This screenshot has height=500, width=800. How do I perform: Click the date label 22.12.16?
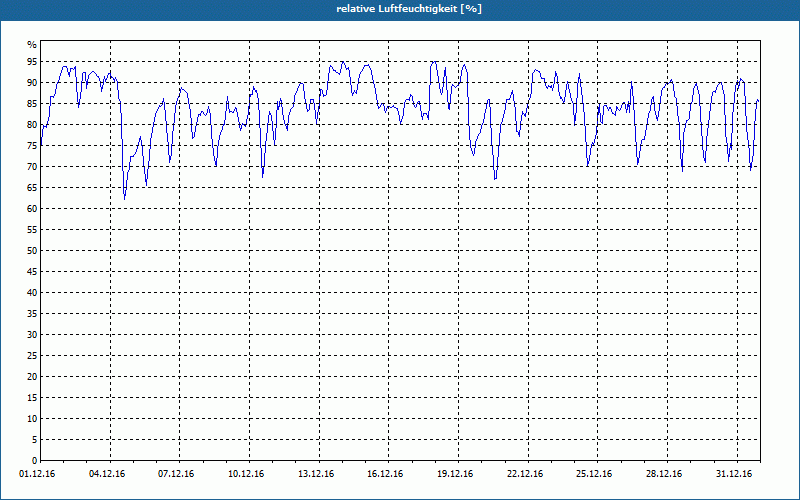[x=525, y=474]
